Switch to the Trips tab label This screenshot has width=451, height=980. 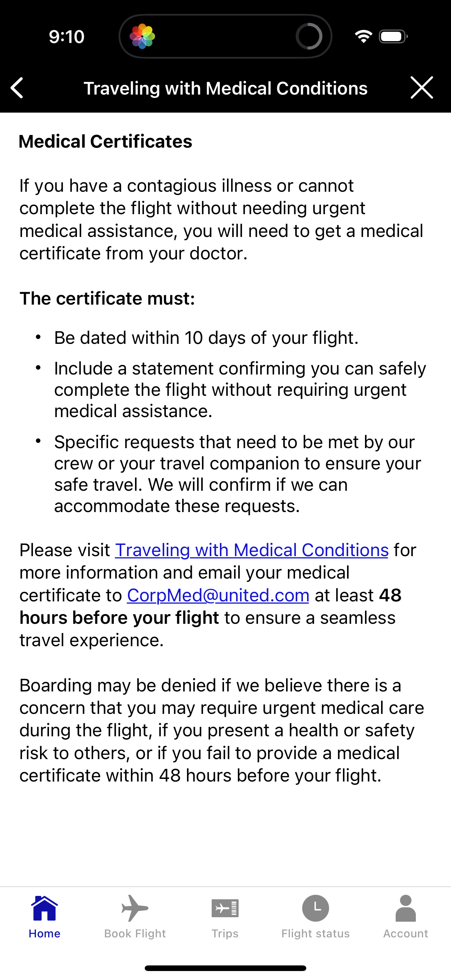tap(225, 934)
